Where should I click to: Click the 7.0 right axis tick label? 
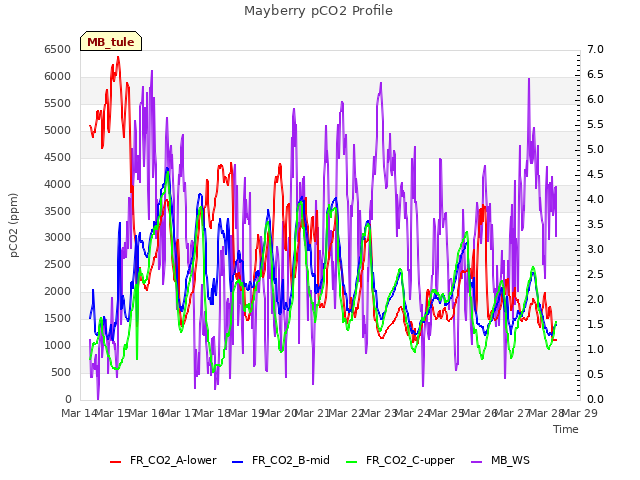[x=595, y=49]
